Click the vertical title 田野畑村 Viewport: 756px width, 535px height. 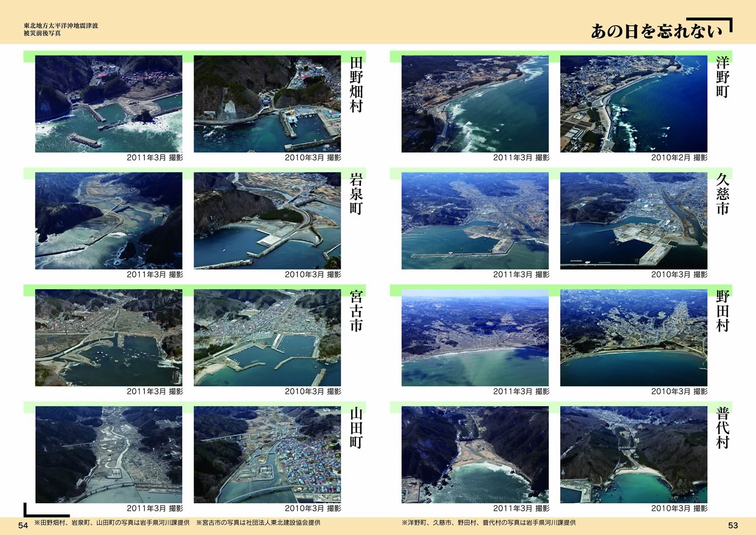point(356,84)
